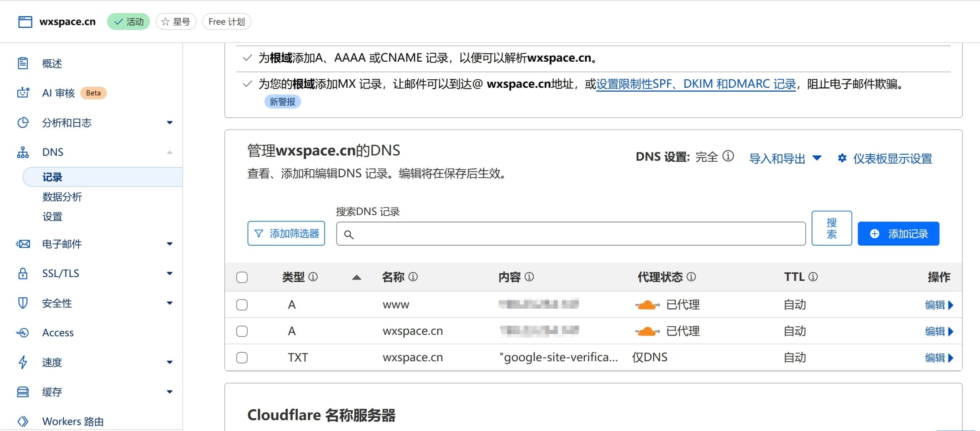Open 仪表板显示设置 link

(892, 158)
